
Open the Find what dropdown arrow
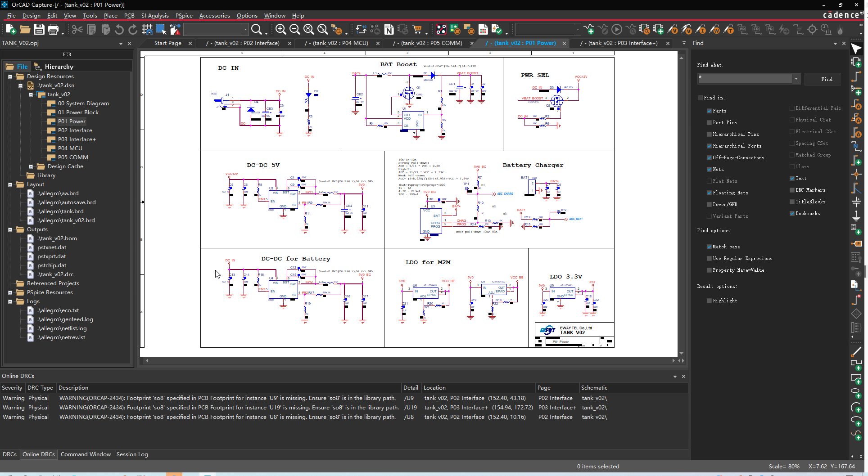pos(796,79)
